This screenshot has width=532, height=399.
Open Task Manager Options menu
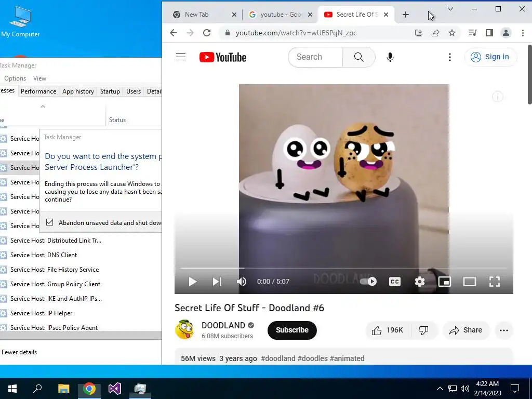[x=15, y=78]
